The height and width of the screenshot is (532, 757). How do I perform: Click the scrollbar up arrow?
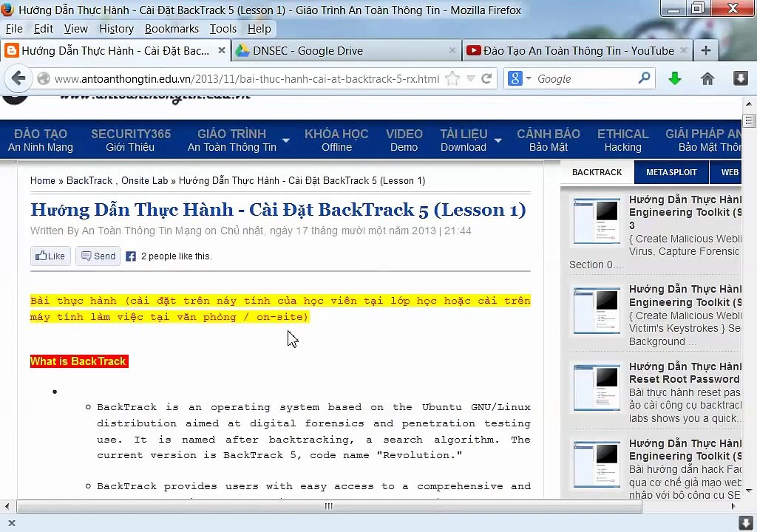[x=749, y=103]
